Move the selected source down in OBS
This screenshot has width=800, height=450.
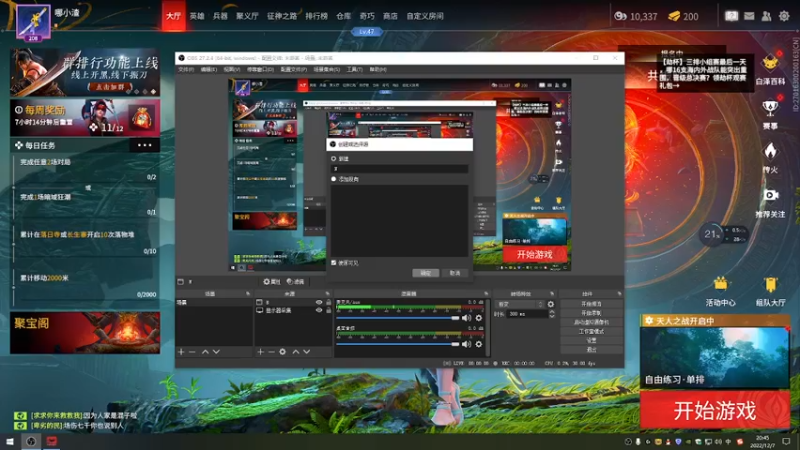(307, 352)
